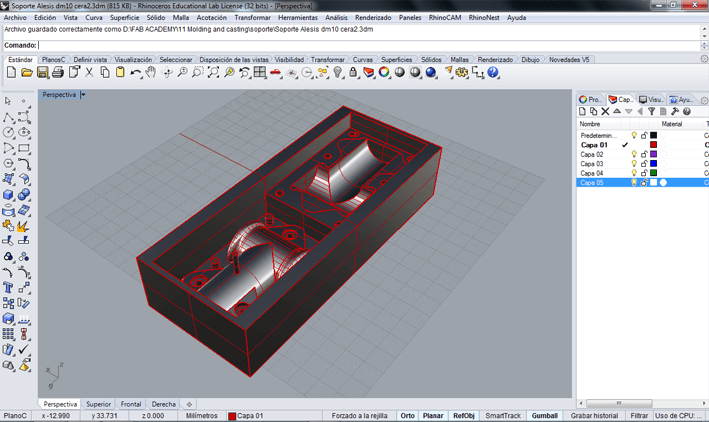
Task: Click the Paste clipboard icon
Action: point(120,72)
